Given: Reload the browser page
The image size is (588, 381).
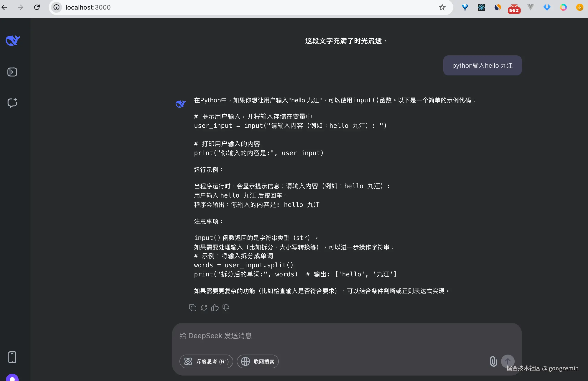Looking at the screenshot, I should pos(37,8).
